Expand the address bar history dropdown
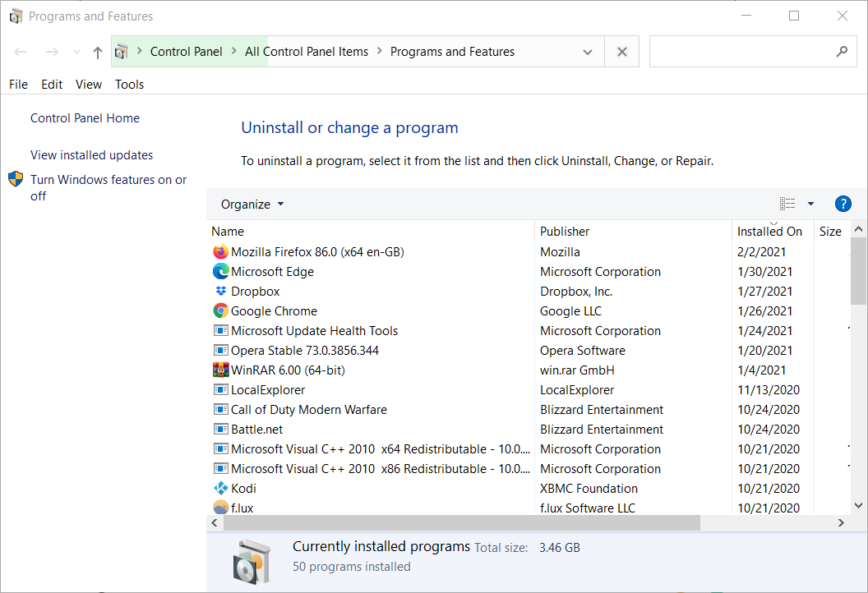 click(588, 52)
